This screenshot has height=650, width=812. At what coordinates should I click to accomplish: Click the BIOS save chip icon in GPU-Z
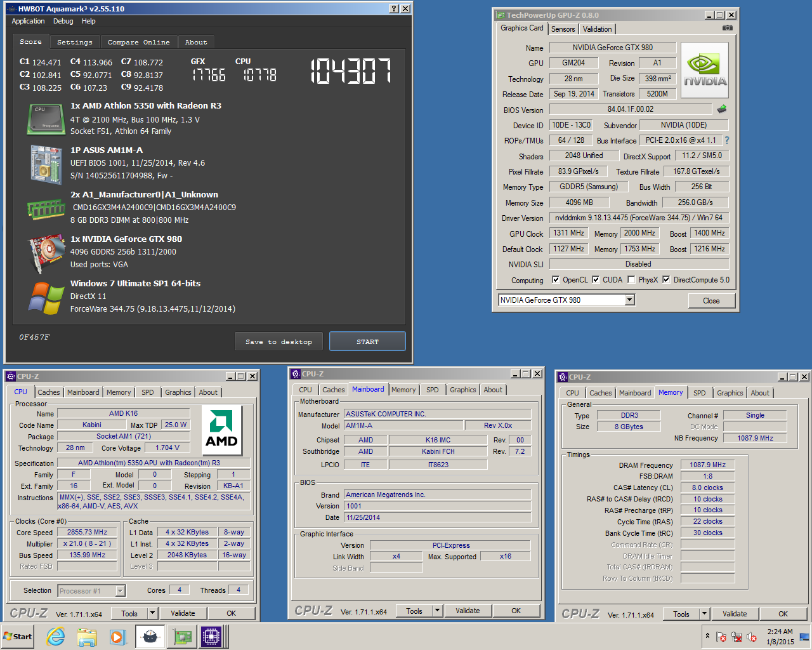point(722,109)
